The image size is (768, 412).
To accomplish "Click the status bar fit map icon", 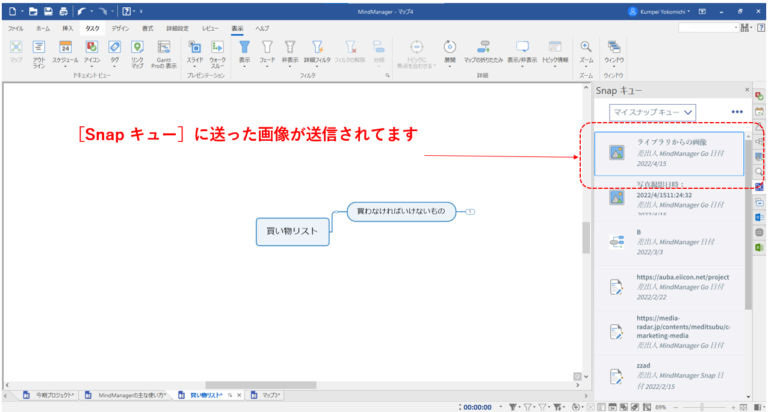I will [x=744, y=407].
